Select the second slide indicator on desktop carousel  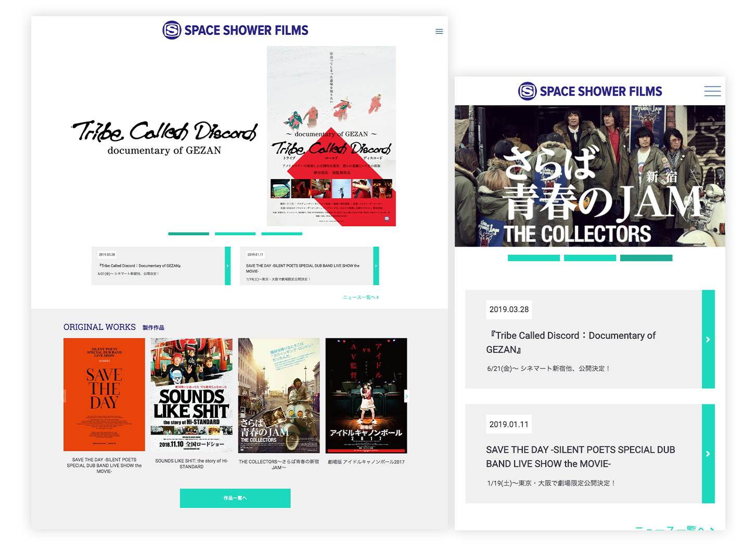coord(235,234)
